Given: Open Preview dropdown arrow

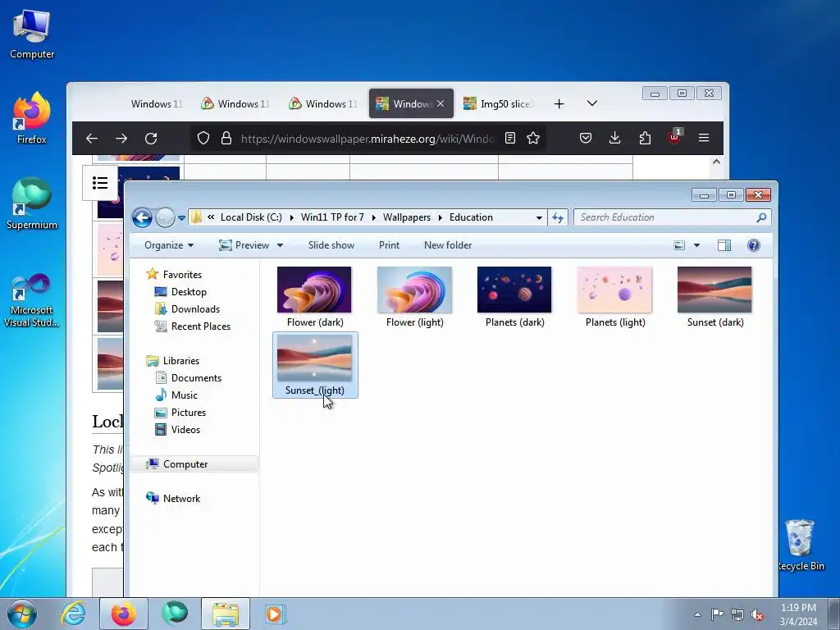Looking at the screenshot, I should (280, 245).
